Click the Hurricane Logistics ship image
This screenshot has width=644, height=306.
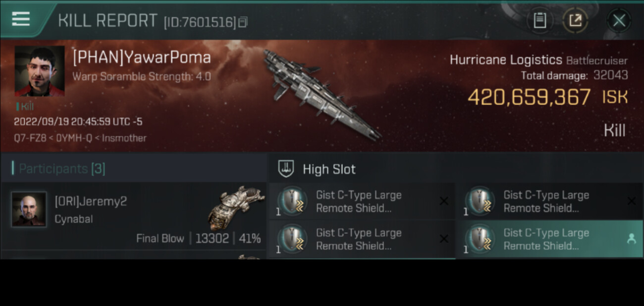[321, 94]
